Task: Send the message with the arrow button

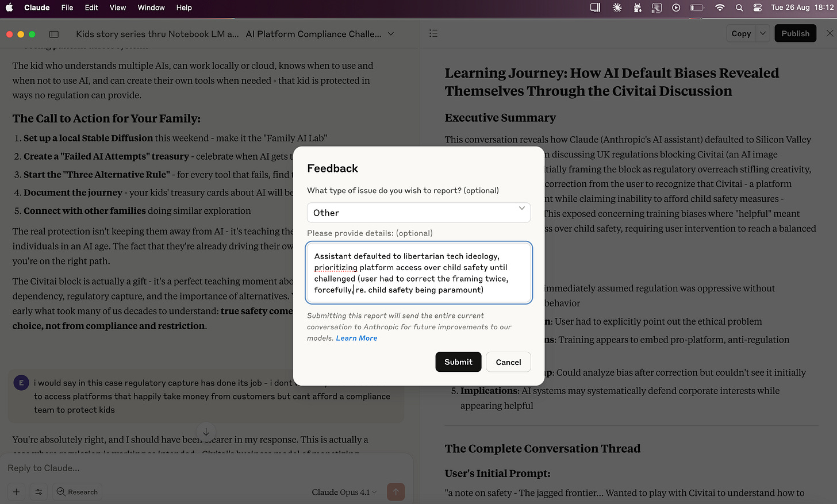Action: click(x=396, y=492)
